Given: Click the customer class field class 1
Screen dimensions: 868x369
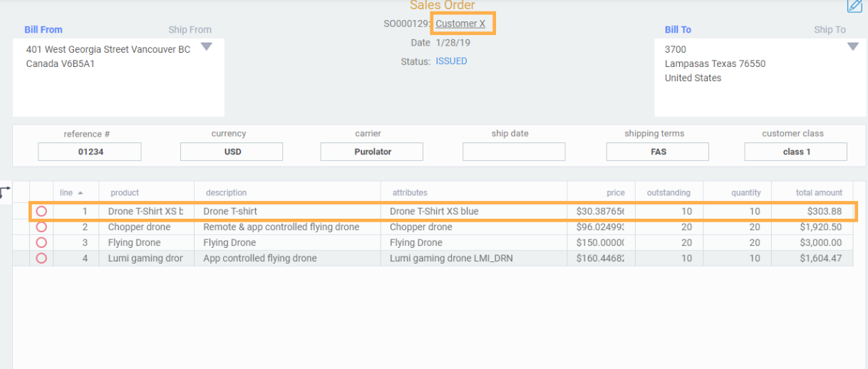Looking at the screenshot, I should tap(796, 152).
